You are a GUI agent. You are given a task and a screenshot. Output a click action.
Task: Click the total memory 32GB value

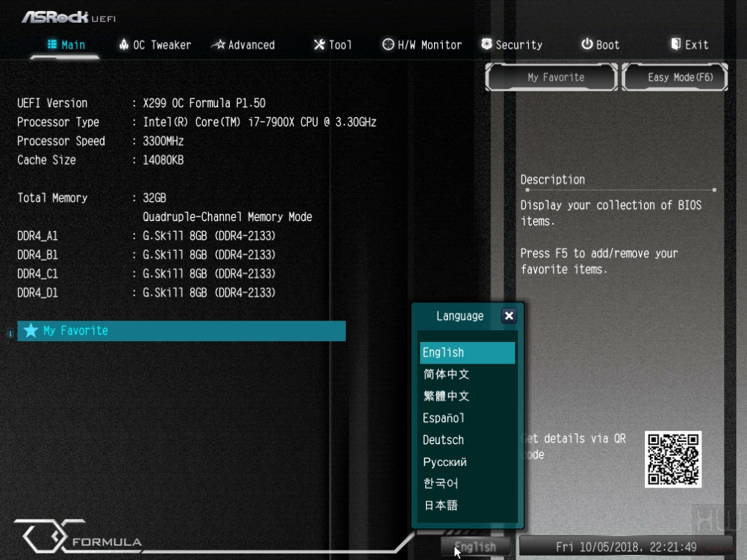pos(154,198)
